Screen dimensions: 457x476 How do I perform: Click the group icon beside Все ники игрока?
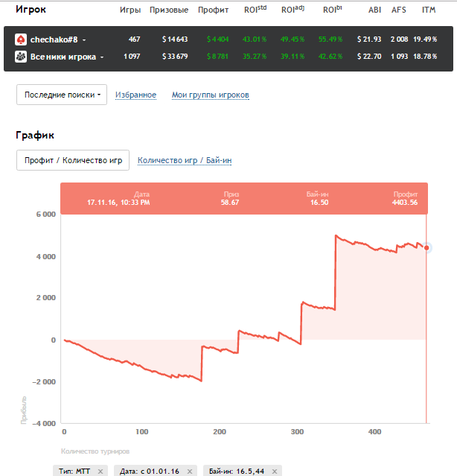pos(21,57)
